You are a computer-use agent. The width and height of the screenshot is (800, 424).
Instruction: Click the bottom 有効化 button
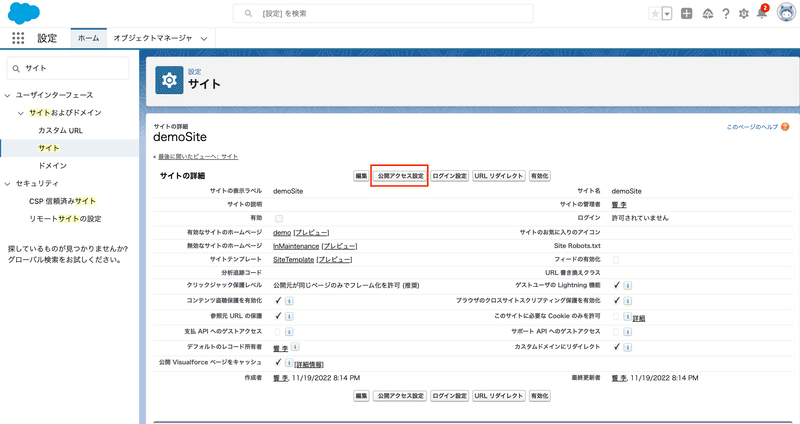[x=539, y=396]
